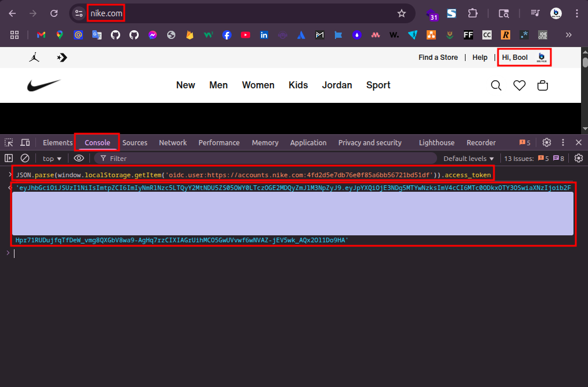Switch to the Application tab

pyautogui.click(x=308, y=142)
